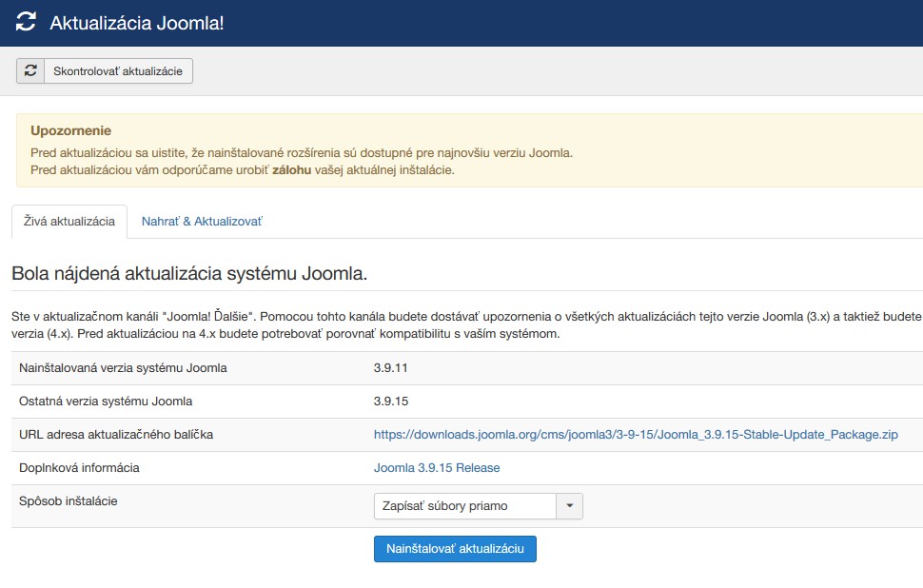Click the refresh icon on the Skontrolovať button
This screenshot has width=923, height=588.
tap(30, 70)
